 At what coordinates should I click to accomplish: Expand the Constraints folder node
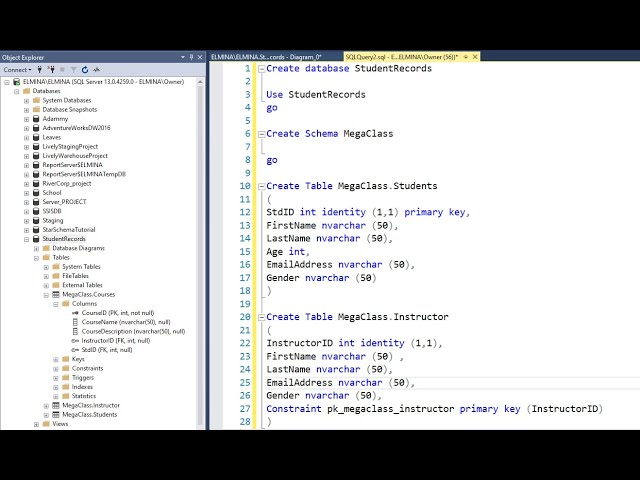[56, 369]
